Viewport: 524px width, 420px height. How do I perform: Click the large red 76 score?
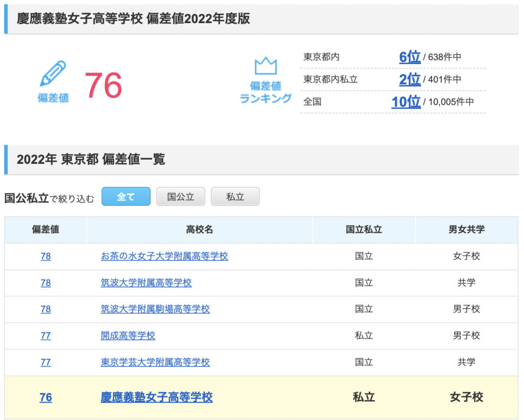tap(103, 85)
